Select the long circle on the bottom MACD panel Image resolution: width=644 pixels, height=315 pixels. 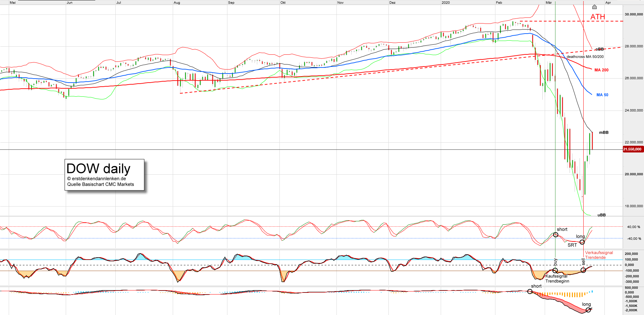pyautogui.click(x=588, y=310)
